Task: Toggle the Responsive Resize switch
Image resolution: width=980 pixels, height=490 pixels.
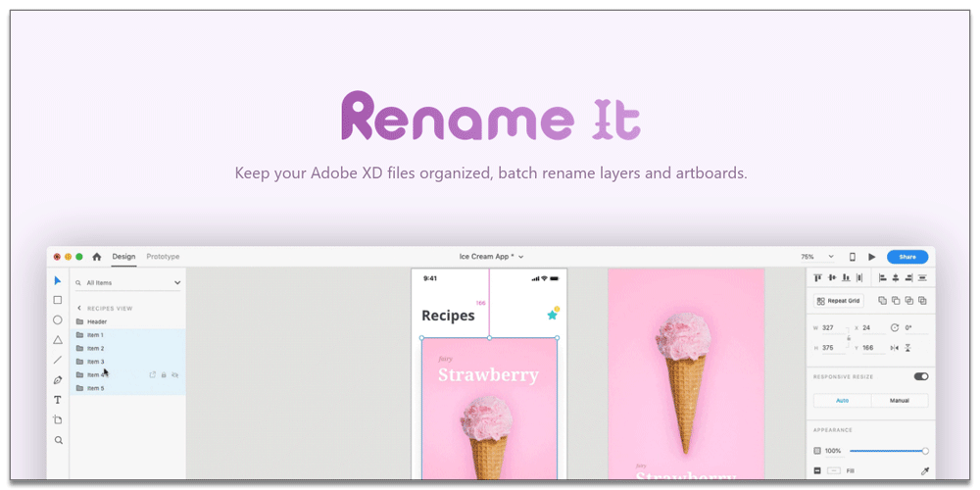Action: 920,376
